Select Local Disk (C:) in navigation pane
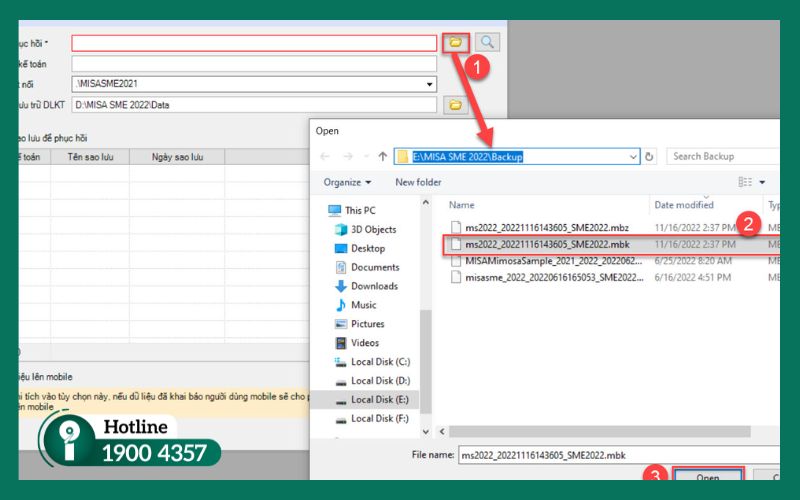This screenshot has height=500, width=800. coord(385,362)
